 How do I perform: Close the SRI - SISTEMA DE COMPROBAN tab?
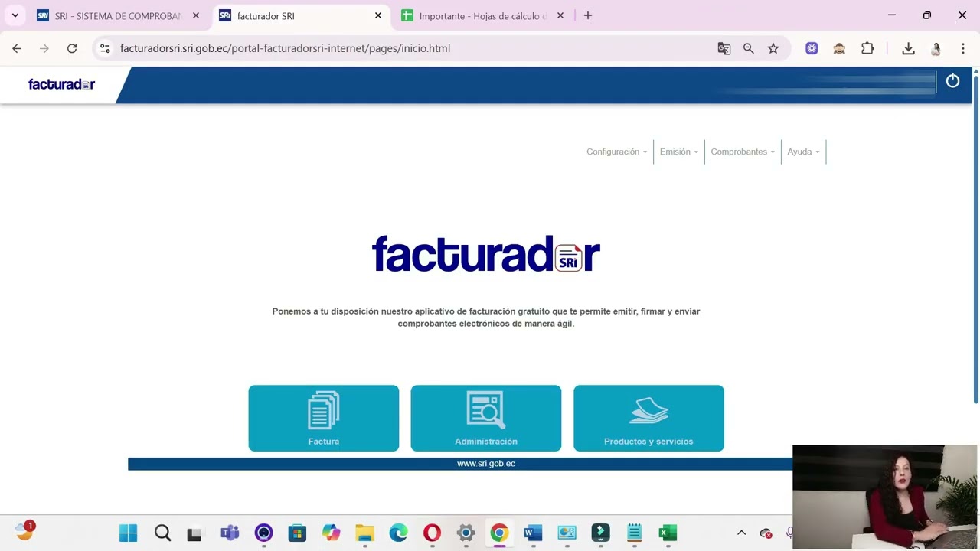click(196, 15)
